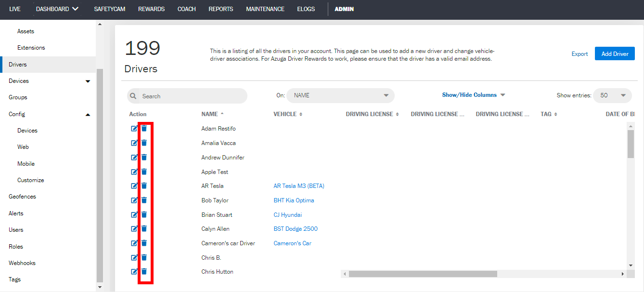Delete driver Brian Stuart
The height and width of the screenshot is (292, 644).
(144, 215)
